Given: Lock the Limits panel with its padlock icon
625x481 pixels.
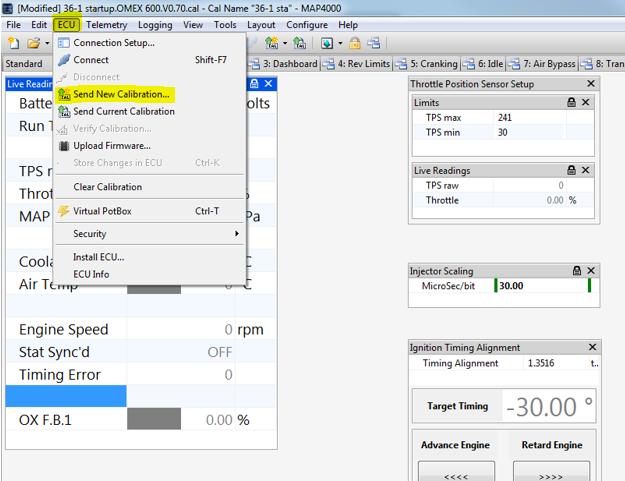Looking at the screenshot, I should pyautogui.click(x=571, y=103).
